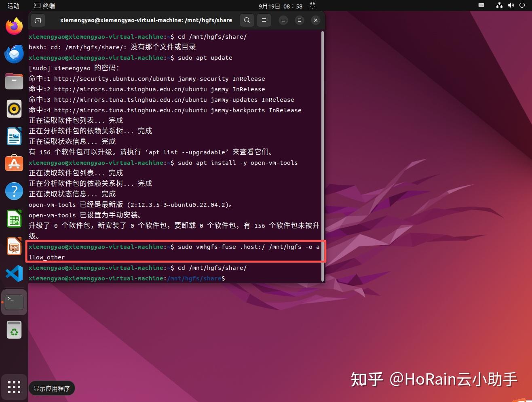532x402 pixels.
Task: Open a new terminal tab via header icon
Action: pos(38,20)
